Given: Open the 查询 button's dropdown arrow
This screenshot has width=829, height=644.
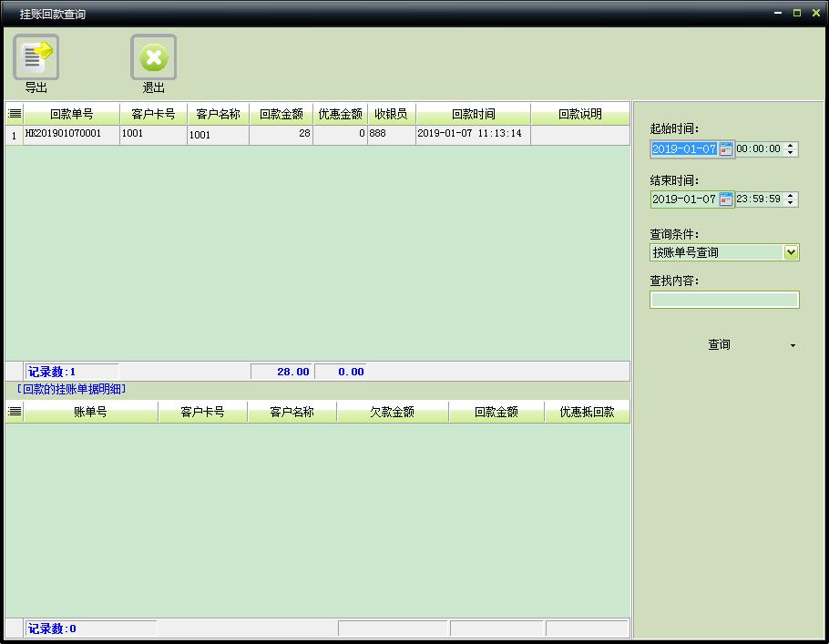Looking at the screenshot, I should (x=793, y=345).
